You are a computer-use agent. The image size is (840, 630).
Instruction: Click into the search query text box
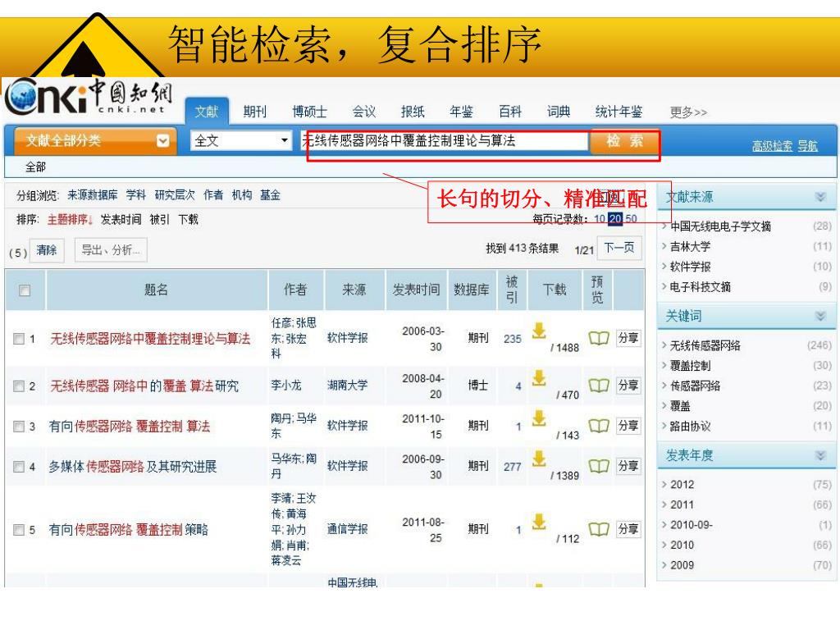(x=443, y=141)
